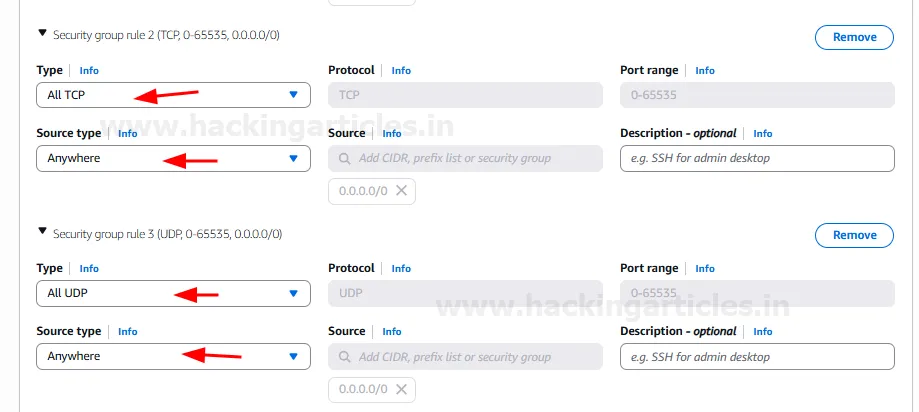The height and width of the screenshot is (412, 919).
Task: Open Info link beside rule 2 Port range
Action: (x=705, y=71)
